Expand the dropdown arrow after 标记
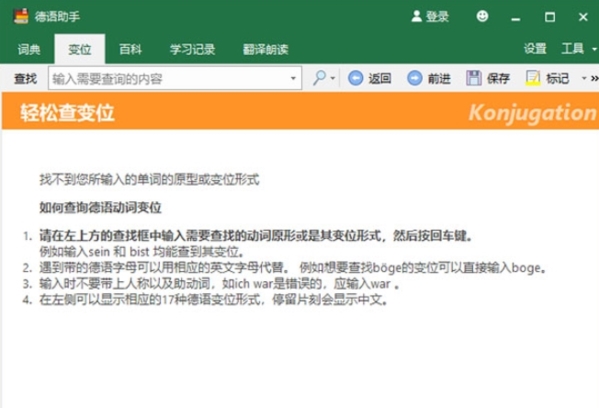This screenshot has width=599, height=408. [584, 78]
